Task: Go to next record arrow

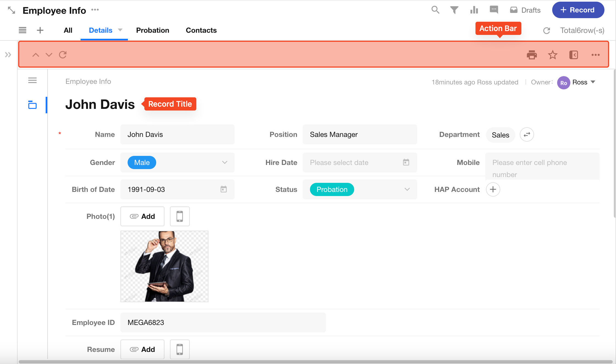Action: click(49, 55)
